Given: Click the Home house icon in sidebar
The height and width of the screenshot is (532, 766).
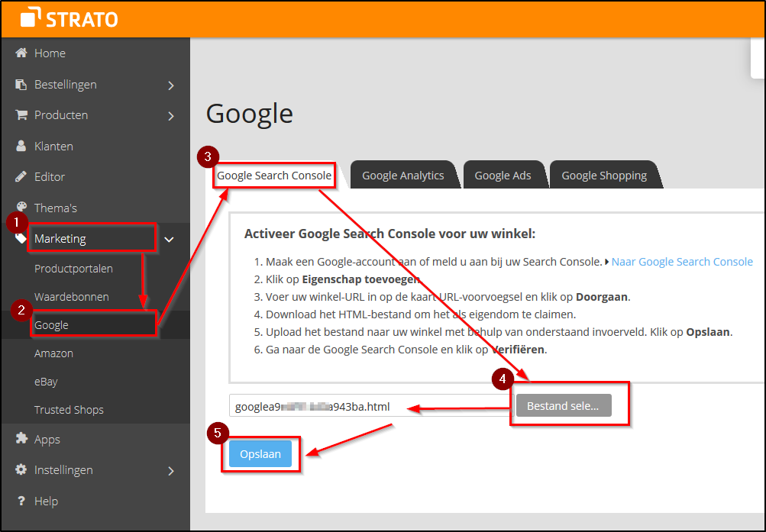Looking at the screenshot, I should point(21,53).
